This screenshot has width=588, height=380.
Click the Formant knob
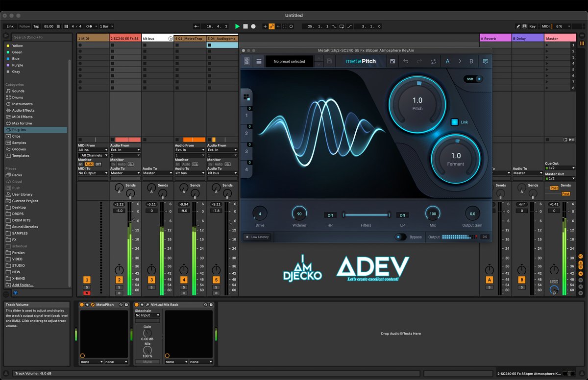[456, 159]
